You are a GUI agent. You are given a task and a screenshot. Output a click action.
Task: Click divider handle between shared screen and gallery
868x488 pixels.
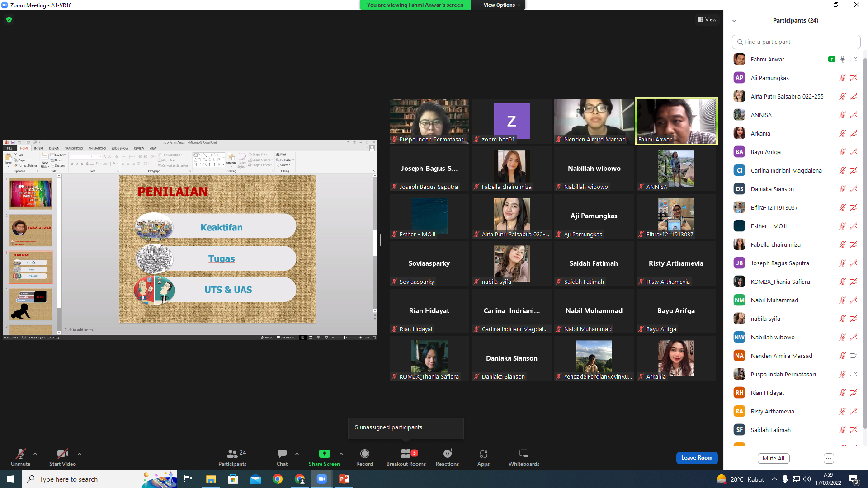380,240
